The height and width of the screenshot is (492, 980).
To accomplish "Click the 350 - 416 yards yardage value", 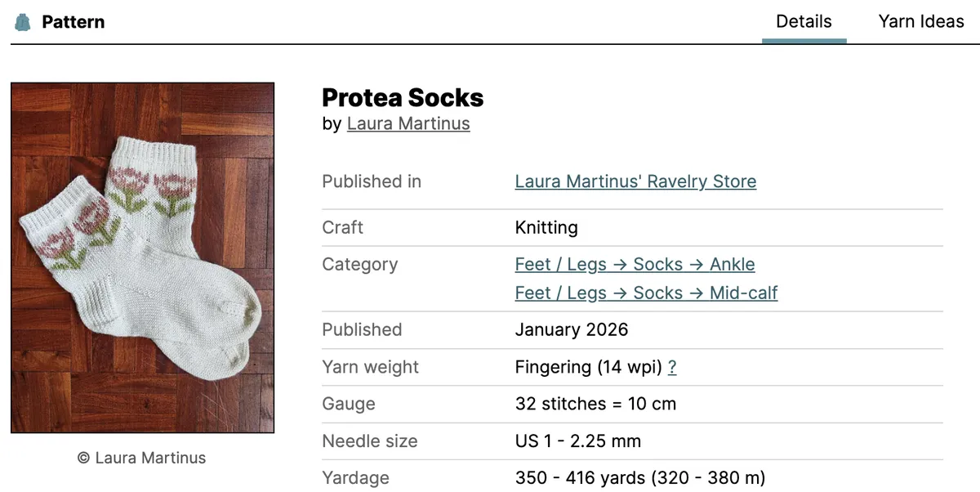I will click(x=639, y=478).
